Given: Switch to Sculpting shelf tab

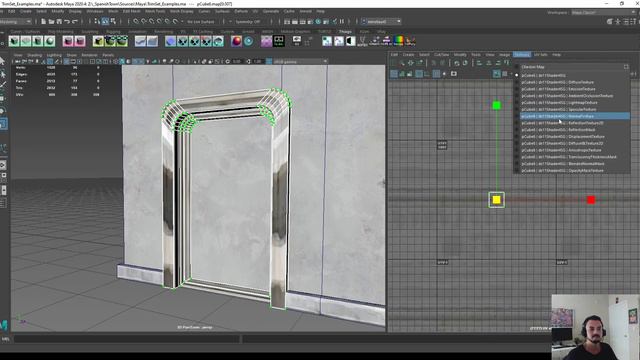Looking at the screenshot, I should 90,31.
